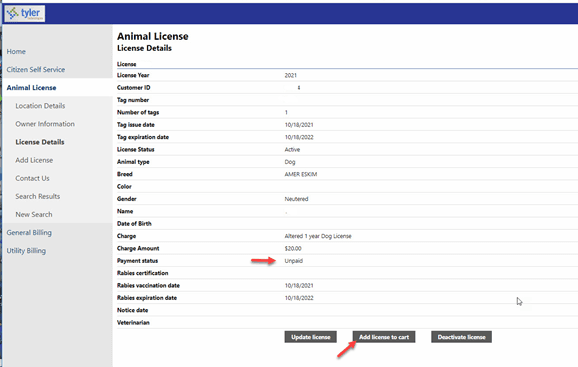Select the Tag issue date value 10/18/2021
Viewport: 578px width, 367px height.
coord(299,125)
